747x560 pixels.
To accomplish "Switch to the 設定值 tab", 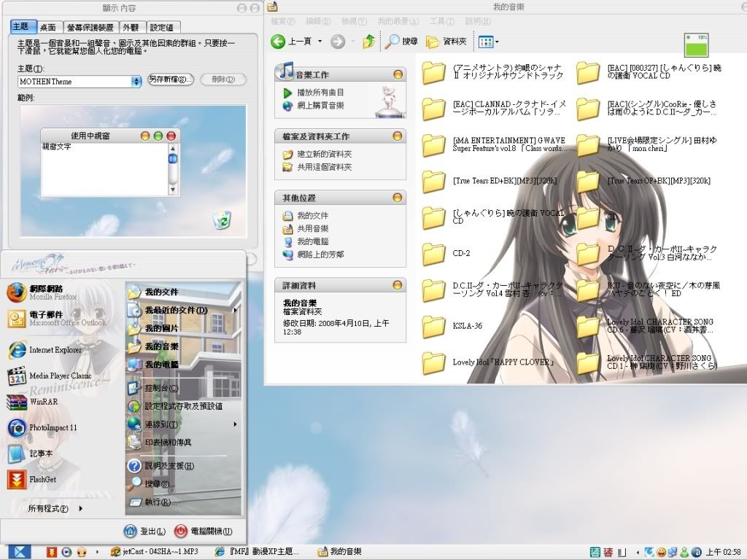I will pos(162,28).
